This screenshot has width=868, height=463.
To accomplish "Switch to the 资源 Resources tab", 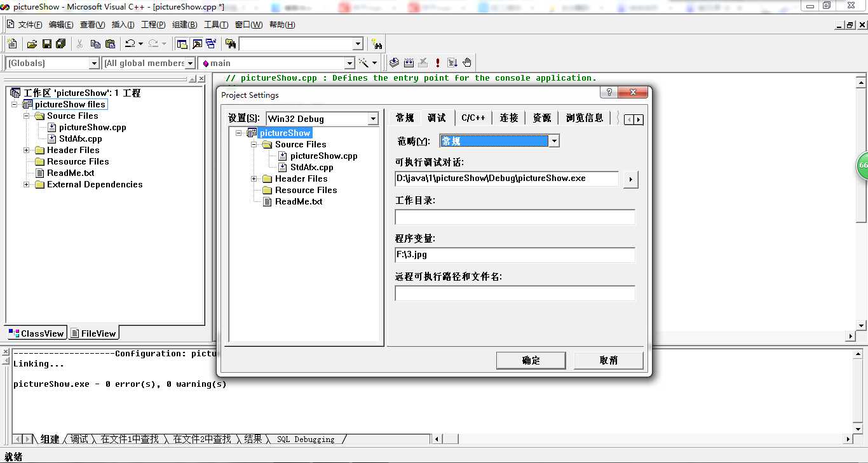I will [542, 118].
